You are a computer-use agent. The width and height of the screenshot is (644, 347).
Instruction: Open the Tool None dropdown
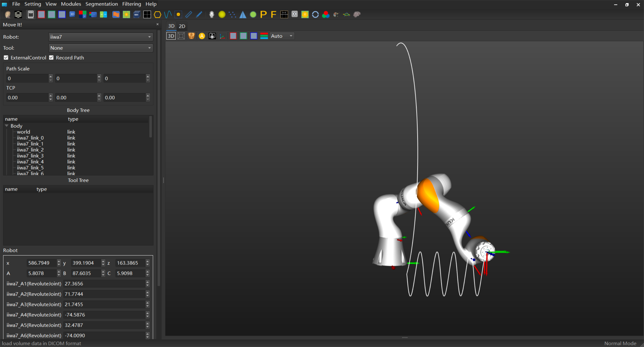coord(100,48)
